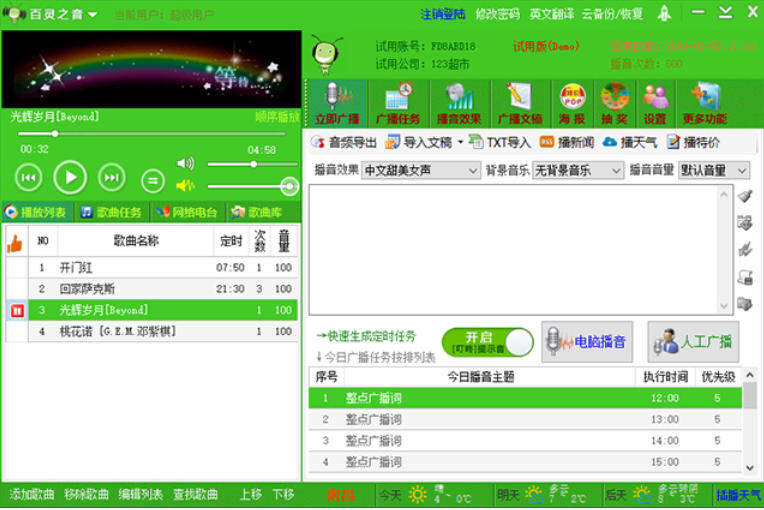
Task: Click 导入文稿 import script
Action: click(x=419, y=142)
